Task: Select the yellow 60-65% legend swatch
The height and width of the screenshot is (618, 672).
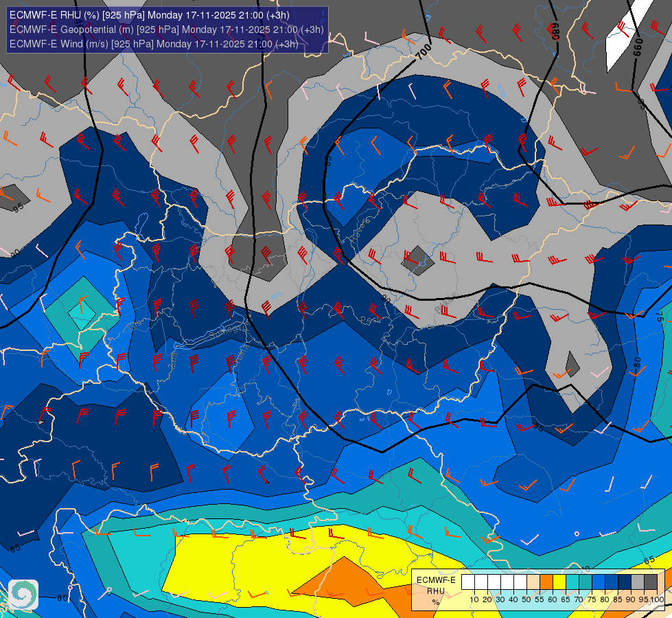Action: point(559,582)
